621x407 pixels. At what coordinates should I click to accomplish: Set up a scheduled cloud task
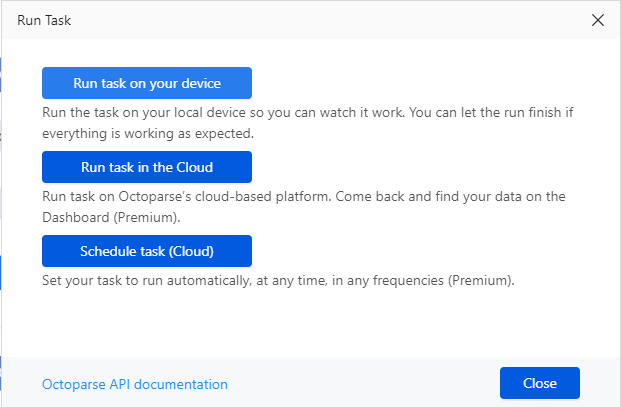(146, 250)
